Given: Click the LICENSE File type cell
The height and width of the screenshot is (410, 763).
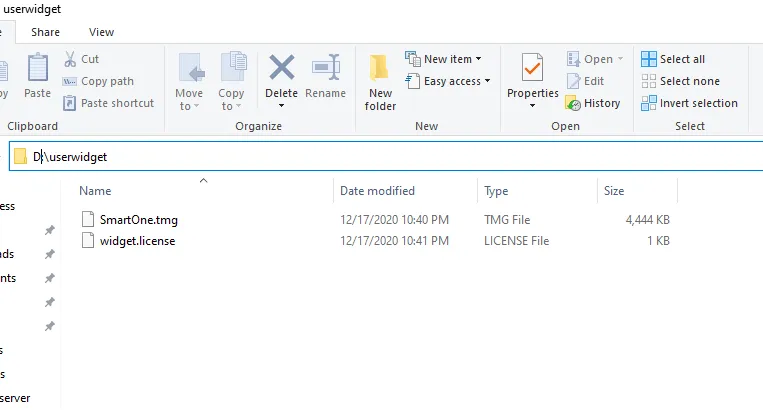Looking at the screenshot, I should (x=516, y=241).
